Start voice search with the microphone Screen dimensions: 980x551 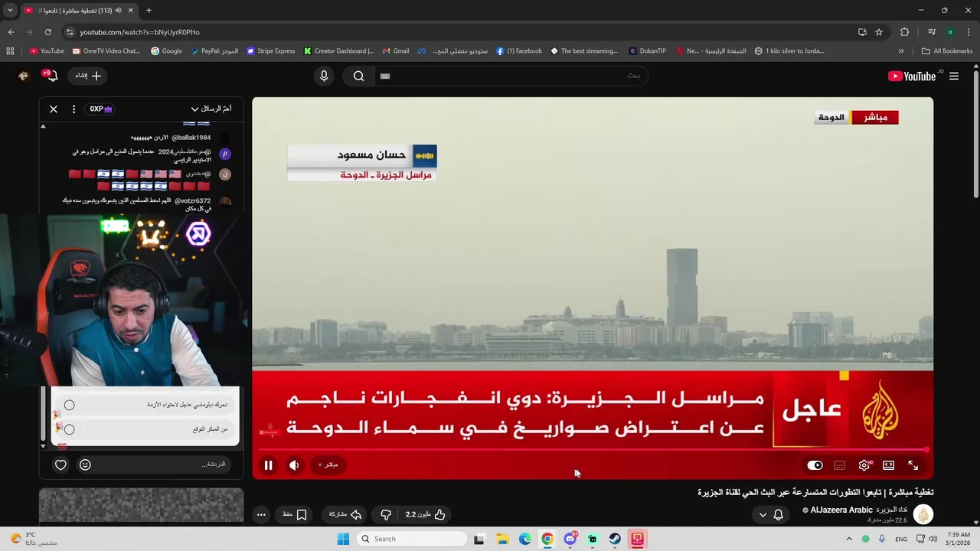coord(324,76)
